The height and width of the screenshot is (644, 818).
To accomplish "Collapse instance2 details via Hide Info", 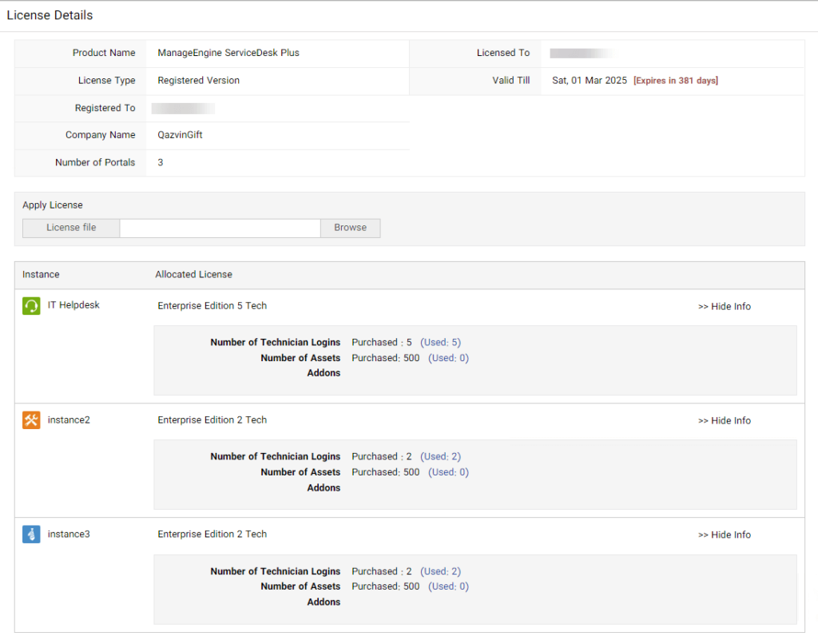I will click(x=724, y=420).
